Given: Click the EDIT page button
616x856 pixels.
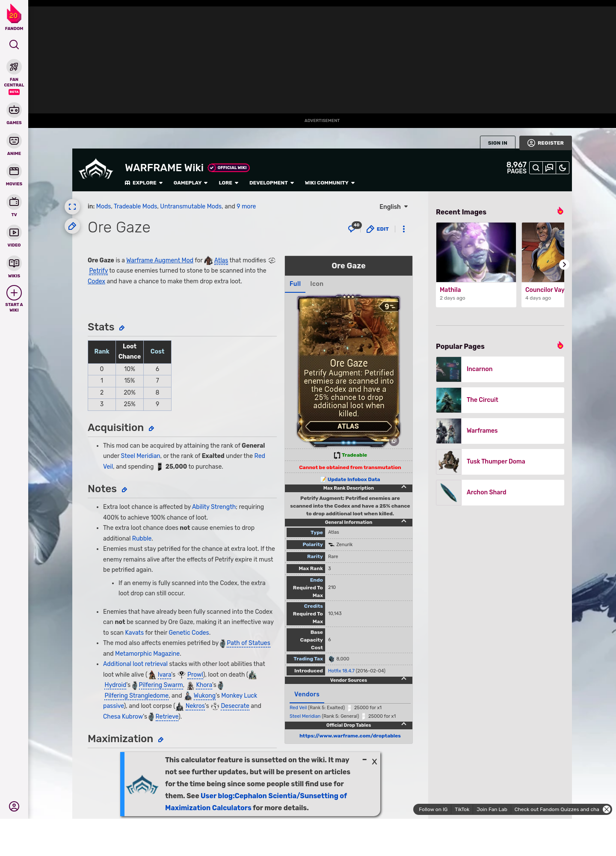Looking at the screenshot, I should (x=378, y=229).
